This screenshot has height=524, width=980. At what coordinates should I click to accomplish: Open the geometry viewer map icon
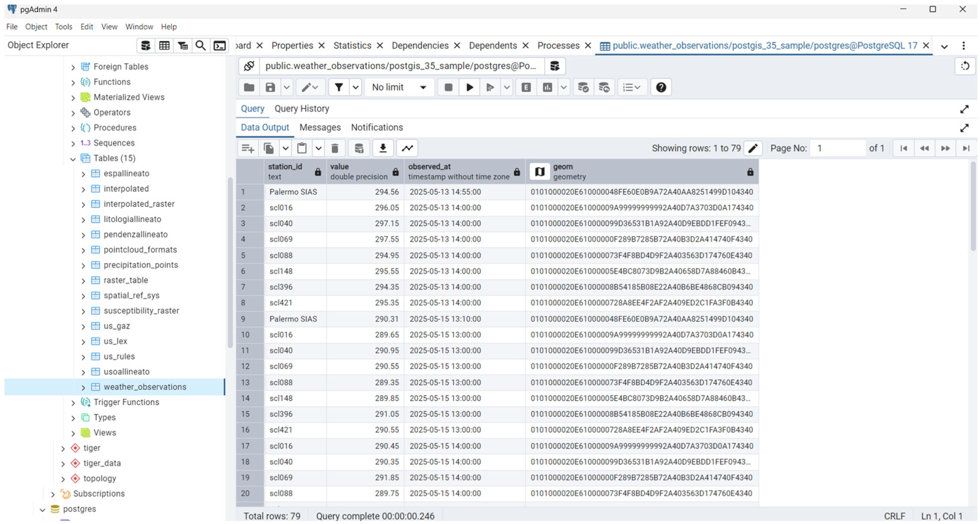539,172
